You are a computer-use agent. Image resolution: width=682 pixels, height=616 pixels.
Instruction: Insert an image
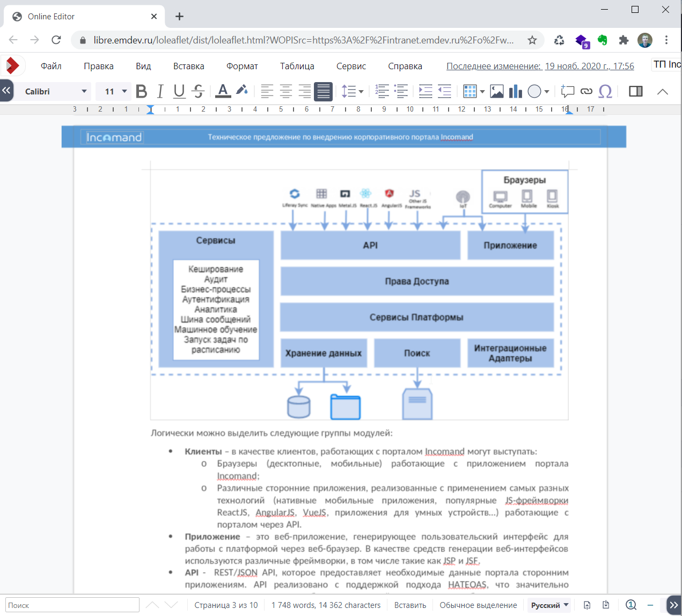click(x=497, y=91)
